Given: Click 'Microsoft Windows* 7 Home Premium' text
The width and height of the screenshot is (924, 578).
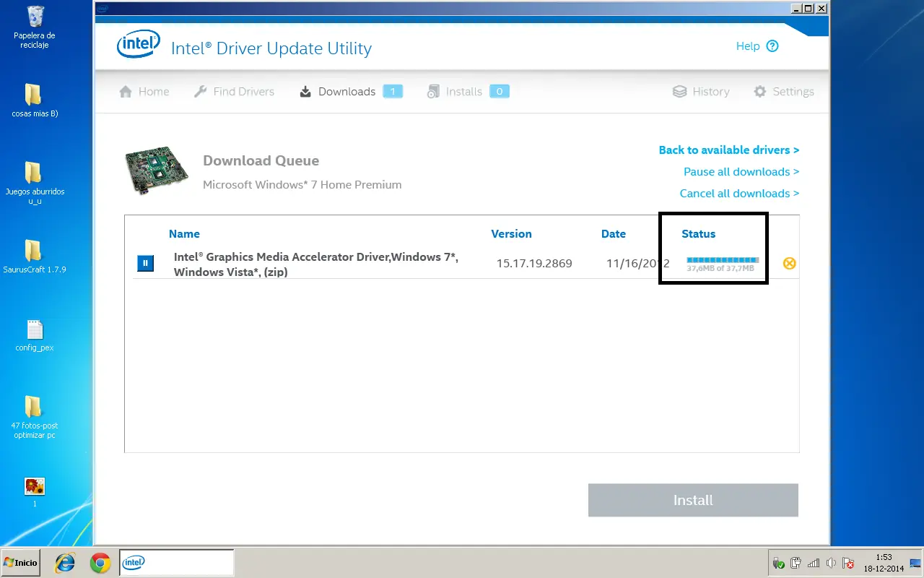Looking at the screenshot, I should [x=302, y=185].
